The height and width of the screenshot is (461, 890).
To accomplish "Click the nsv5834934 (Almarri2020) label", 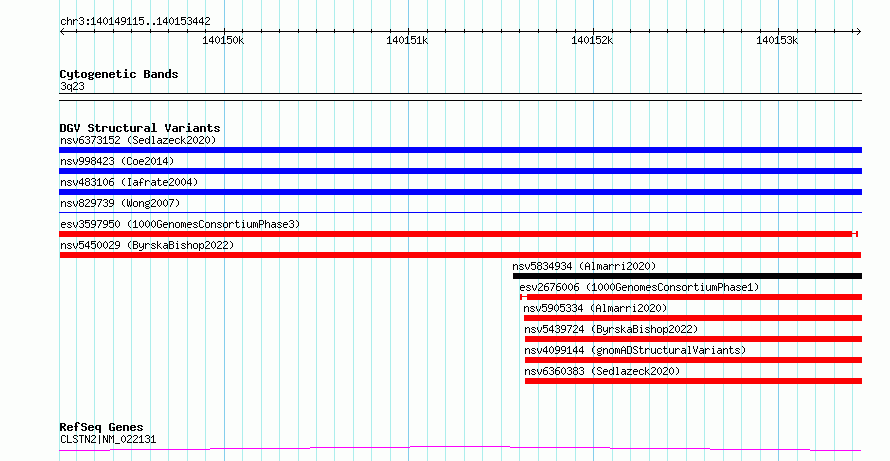I will point(584,266).
